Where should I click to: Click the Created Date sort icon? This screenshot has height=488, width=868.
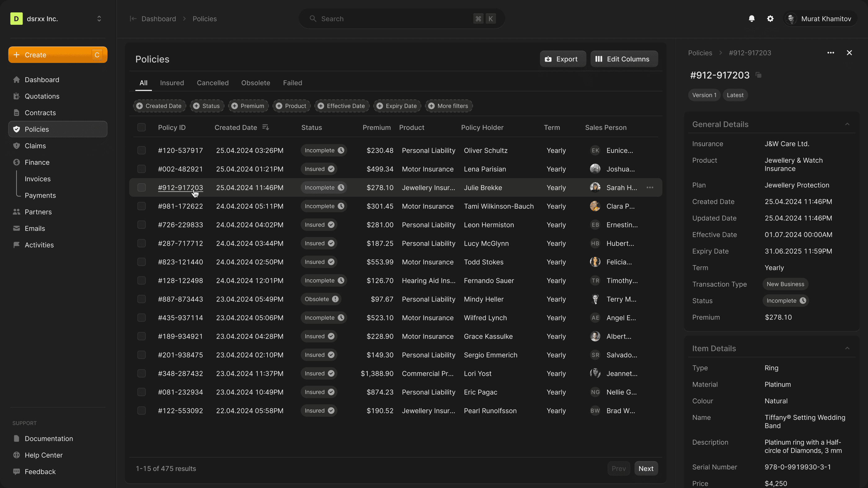click(x=266, y=127)
